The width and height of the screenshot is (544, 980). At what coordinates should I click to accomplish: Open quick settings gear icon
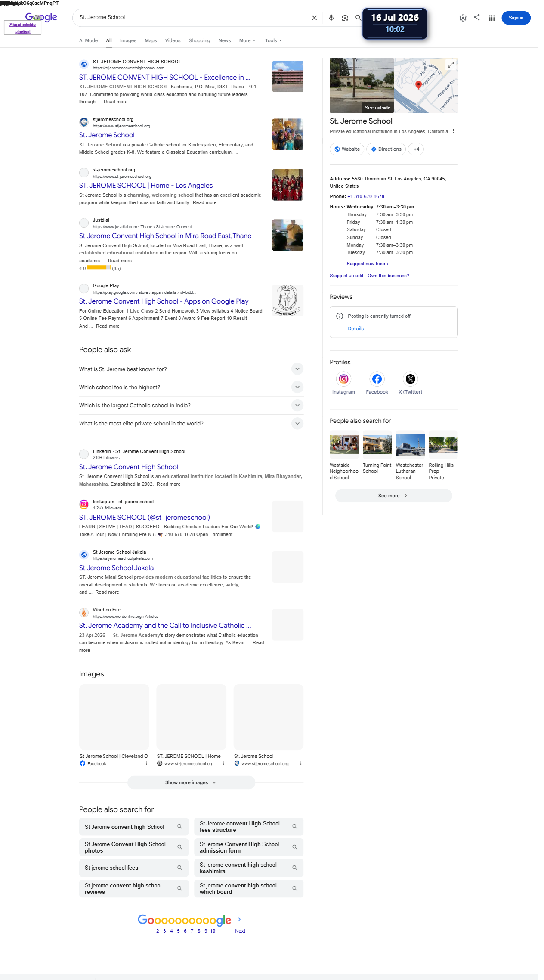click(463, 18)
